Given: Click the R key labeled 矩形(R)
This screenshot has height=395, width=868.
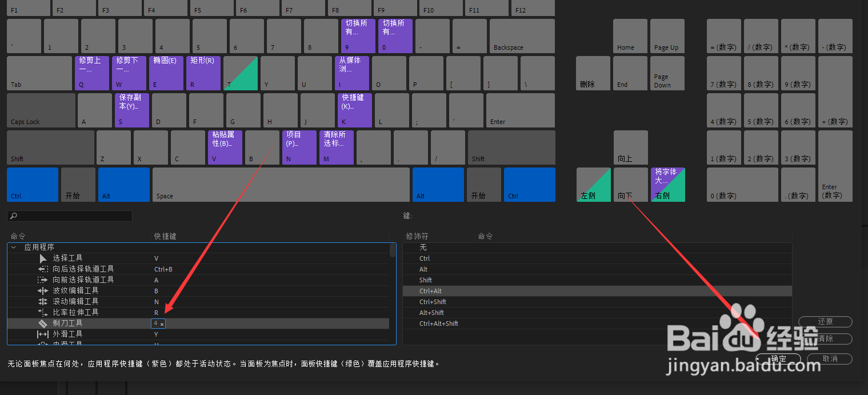Looking at the screenshot, I should pyautogui.click(x=203, y=73).
